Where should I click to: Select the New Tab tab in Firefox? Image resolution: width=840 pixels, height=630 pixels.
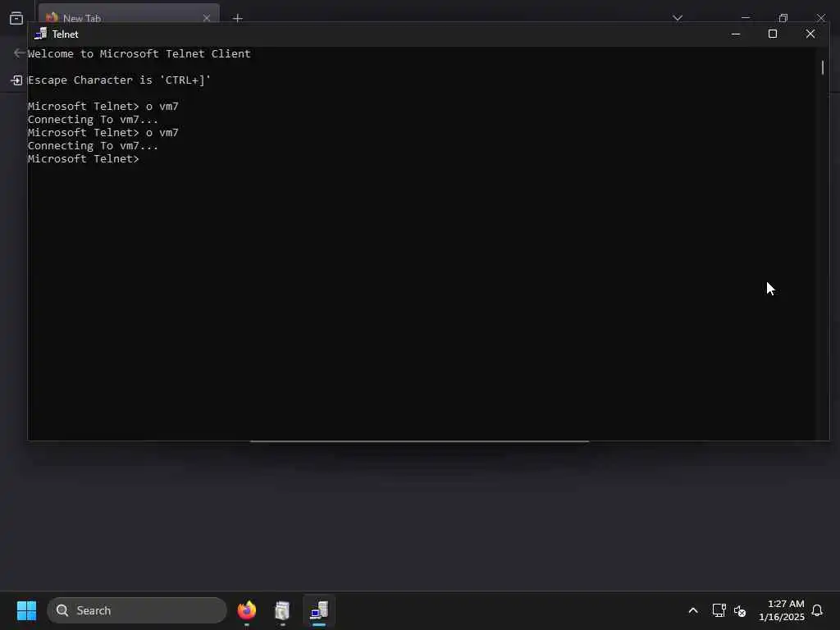point(129,15)
